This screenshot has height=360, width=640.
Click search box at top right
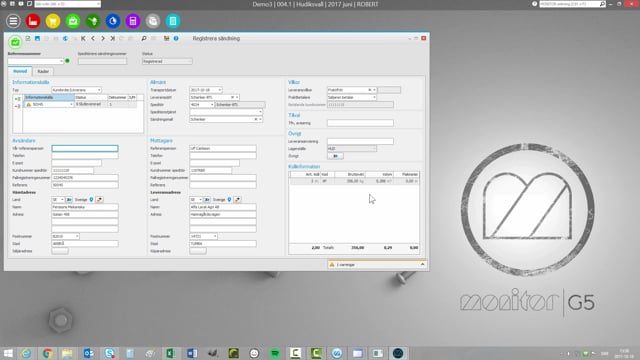click(x=572, y=4)
